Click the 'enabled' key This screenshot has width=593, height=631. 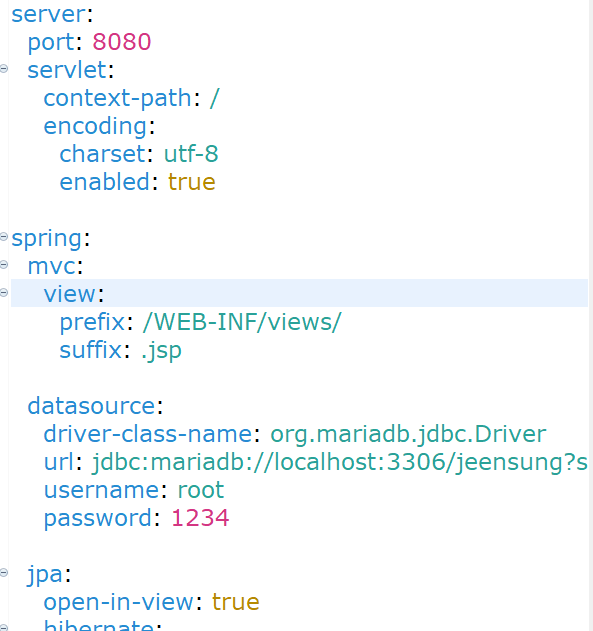(105, 182)
